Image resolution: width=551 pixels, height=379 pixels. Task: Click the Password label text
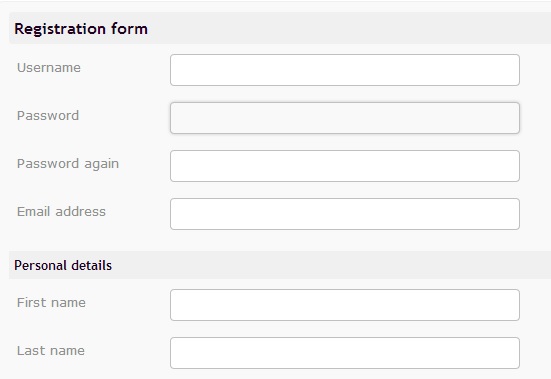(48, 116)
